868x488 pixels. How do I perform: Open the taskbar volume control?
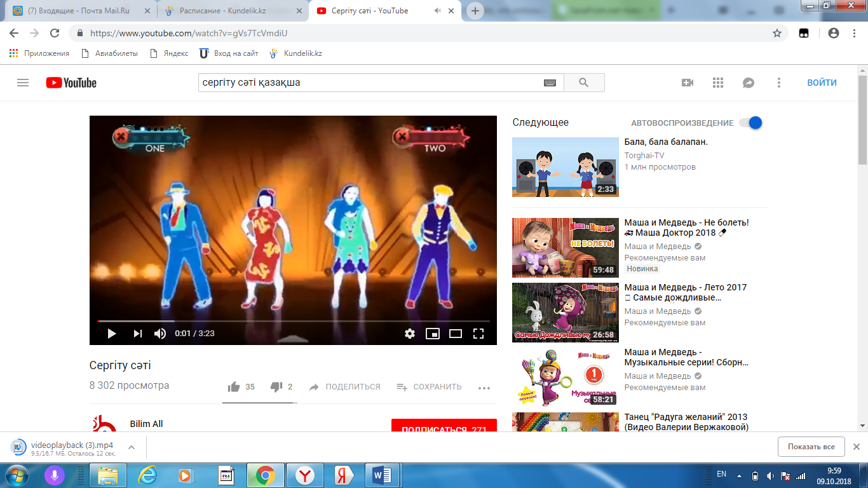(x=771, y=476)
